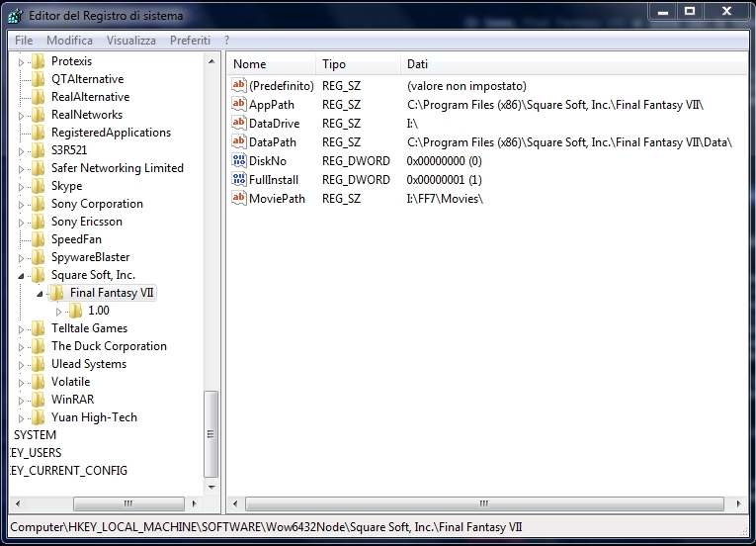Click the (Predefinito) string value icon
Image resolution: width=756 pixels, height=546 pixels.
coord(239,85)
